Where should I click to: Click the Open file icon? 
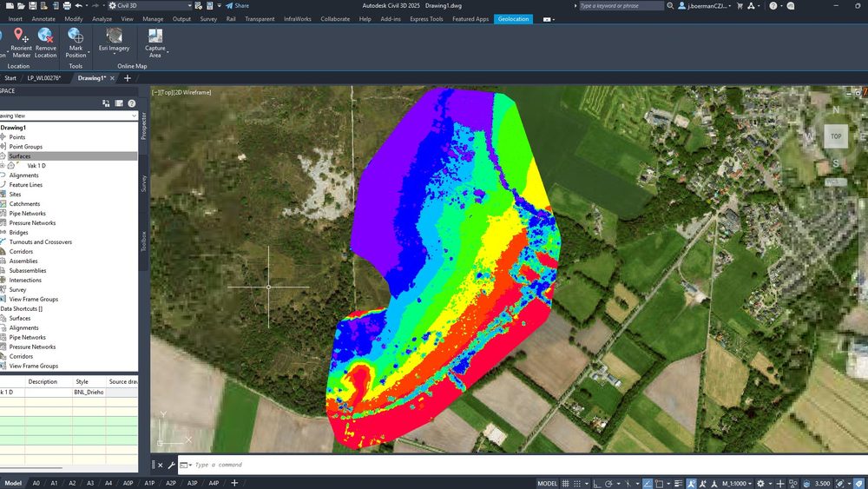(21, 5)
